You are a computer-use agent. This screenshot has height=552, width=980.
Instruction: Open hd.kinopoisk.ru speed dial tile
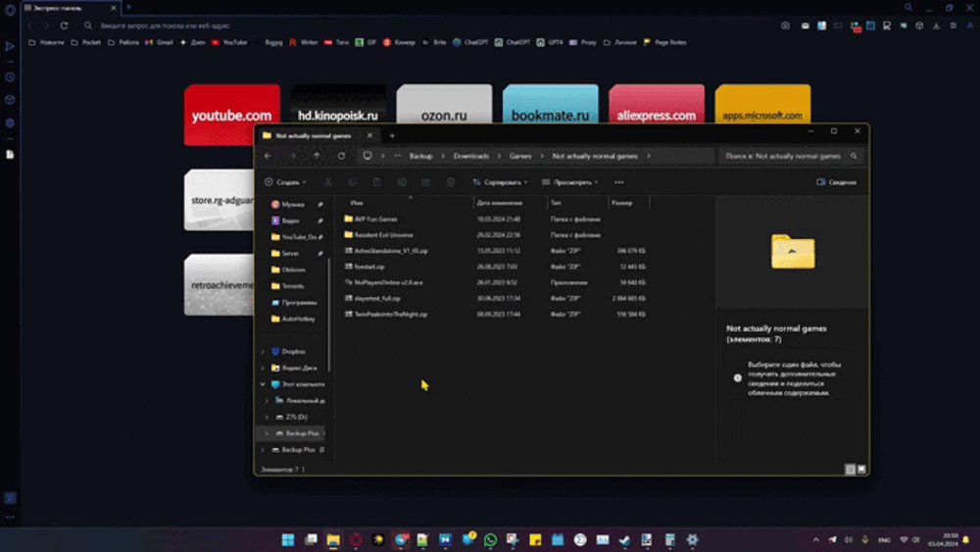[338, 104]
